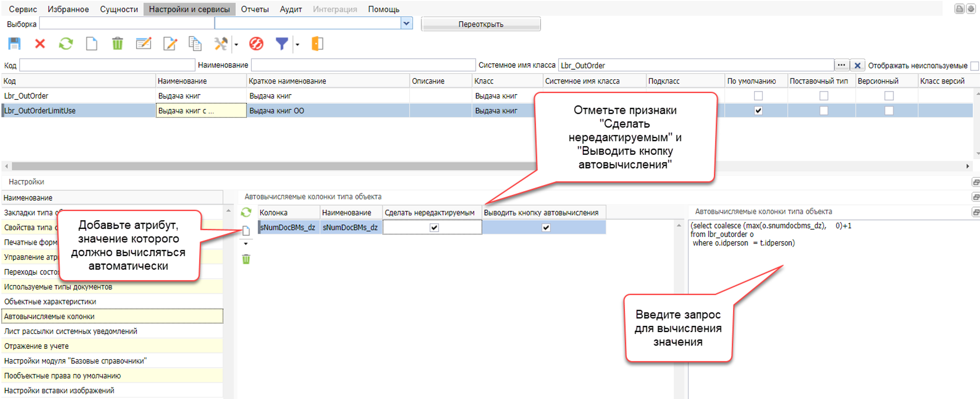The height and width of the screenshot is (399, 980).
Task: Open the wrench and hammer tools icon
Action: [x=221, y=44]
